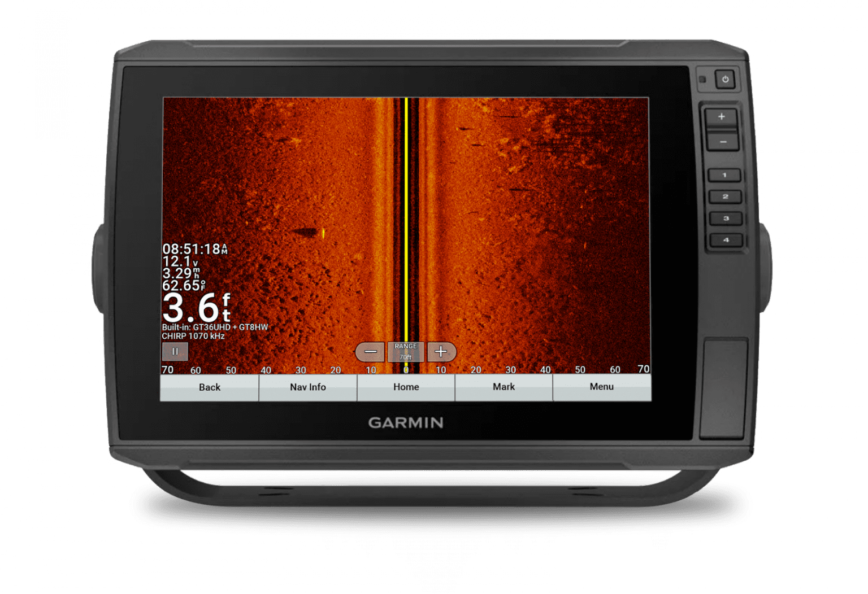Decrease sonar range with on-screen minus
This screenshot has width=868, height=594.
pyautogui.click(x=370, y=352)
